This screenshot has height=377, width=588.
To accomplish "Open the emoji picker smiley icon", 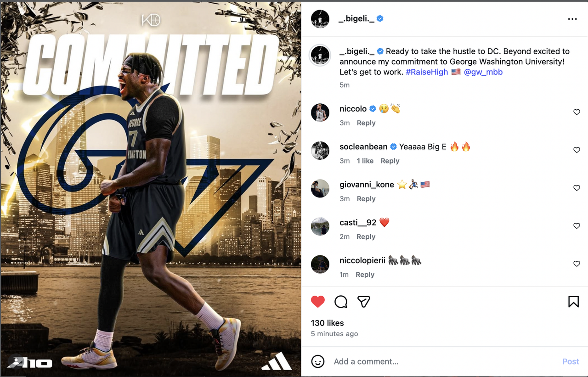I will point(318,361).
